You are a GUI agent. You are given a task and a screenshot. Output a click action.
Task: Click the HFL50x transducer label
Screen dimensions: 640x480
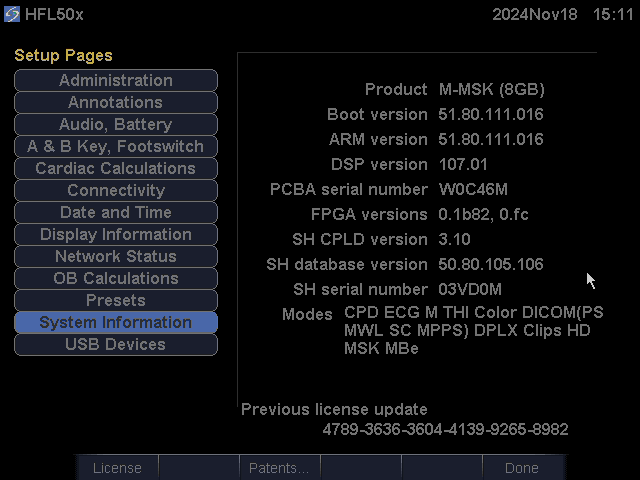pos(56,16)
